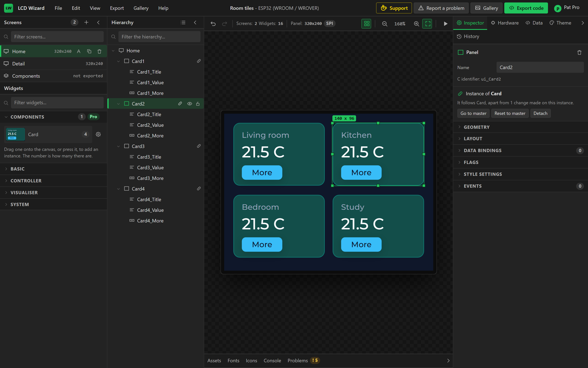Toggle visibility of Card2
Viewport: 588px width, 368px height.
190,103
